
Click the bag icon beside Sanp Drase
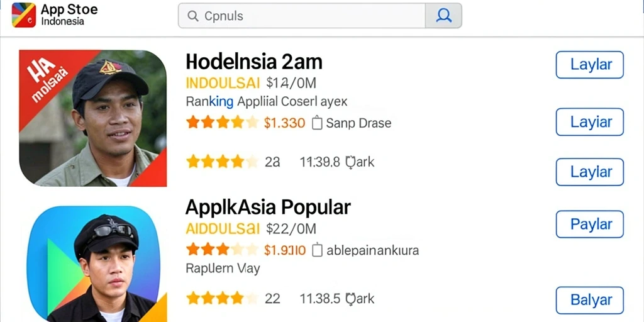[317, 123]
